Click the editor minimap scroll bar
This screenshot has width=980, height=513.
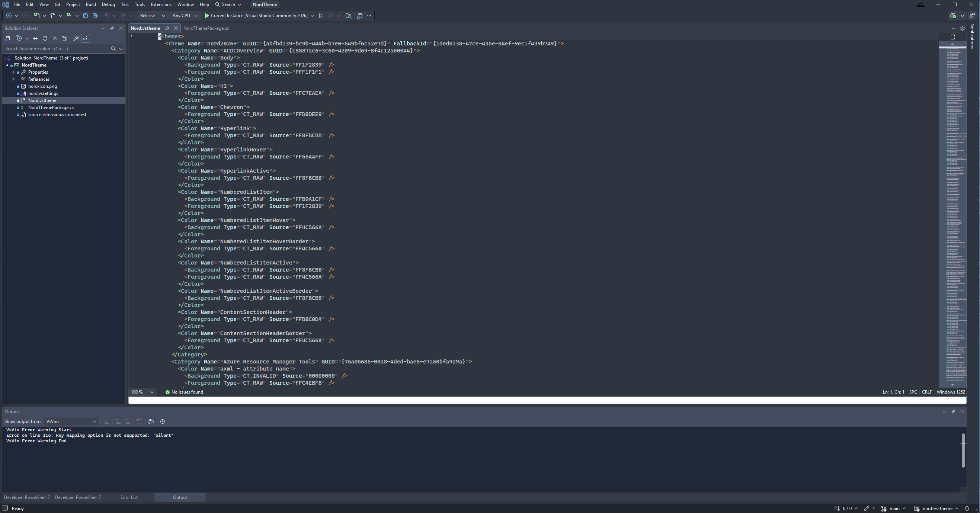952,213
